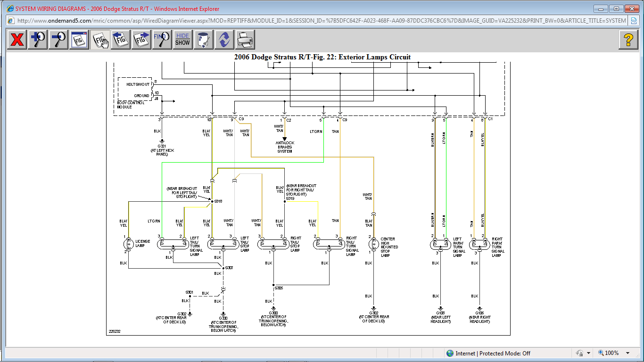644x362 pixels.
Task: Click the 'C1' connector label
Action: click(490, 119)
